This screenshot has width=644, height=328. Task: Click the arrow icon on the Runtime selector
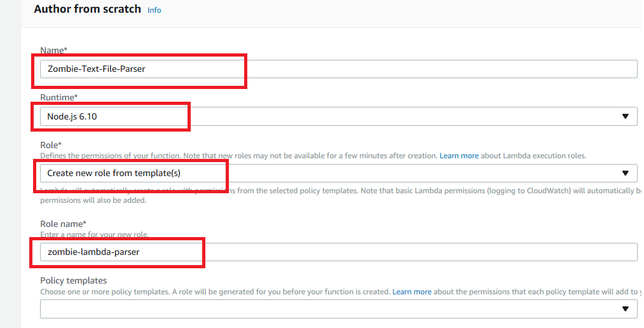coord(625,116)
